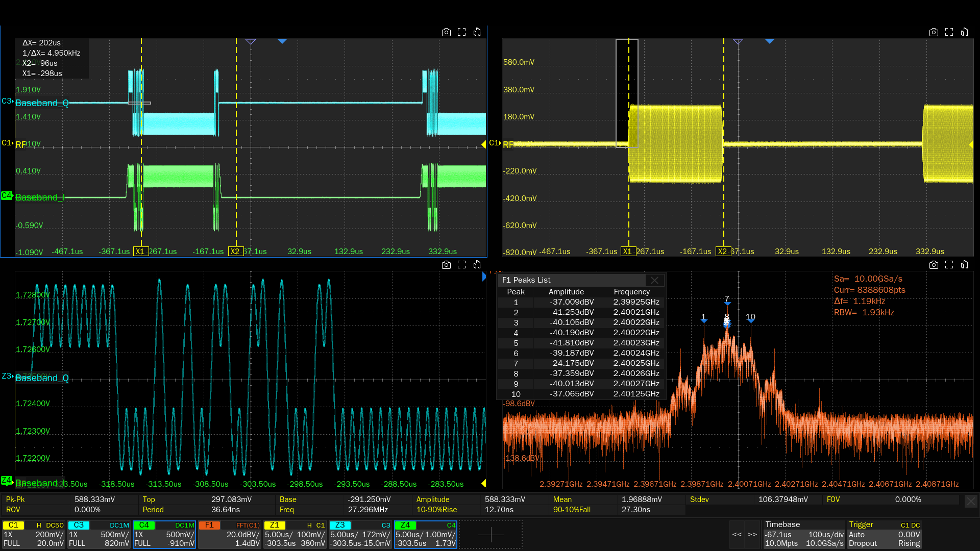Open the Trigger settings box
Viewport: 980px width, 551px height.
pos(884,534)
